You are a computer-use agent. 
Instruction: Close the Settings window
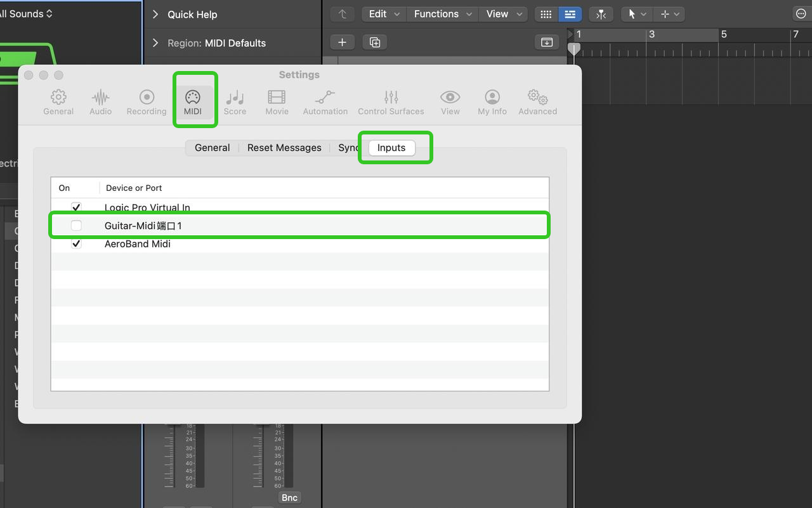click(x=29, y=75)
